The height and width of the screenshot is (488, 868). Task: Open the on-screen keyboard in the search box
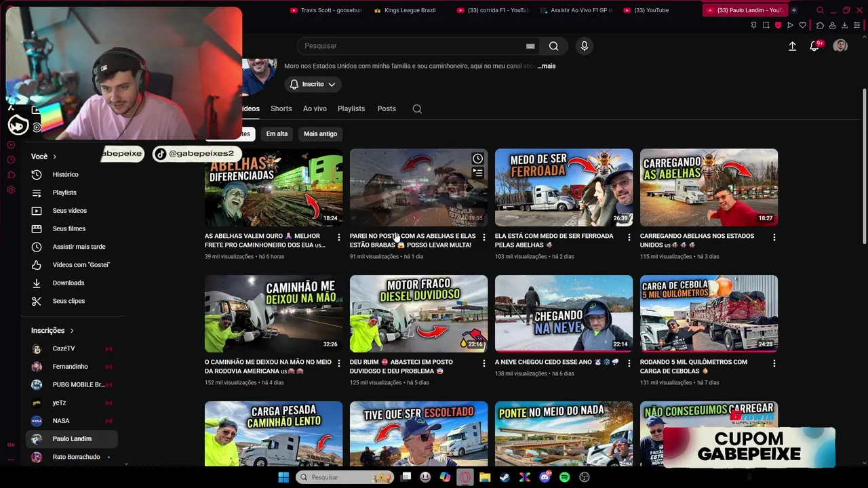click(530, 46)
